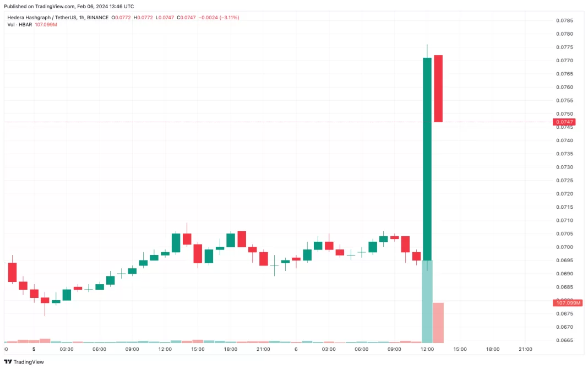The width and height of the screenshot is (588, 369).
Task: Click the 0.0665 price axis label
Action: [x=564, y=340]
